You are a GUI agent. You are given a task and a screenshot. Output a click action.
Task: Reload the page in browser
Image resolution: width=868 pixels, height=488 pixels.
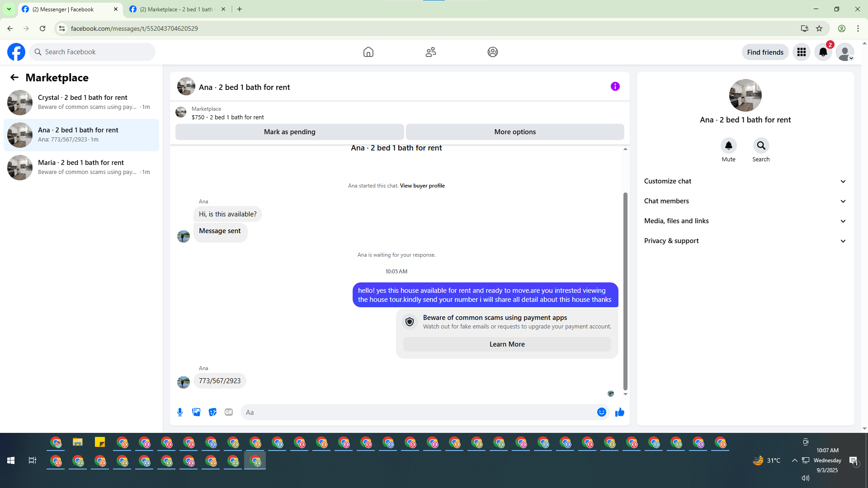point(42,28)
